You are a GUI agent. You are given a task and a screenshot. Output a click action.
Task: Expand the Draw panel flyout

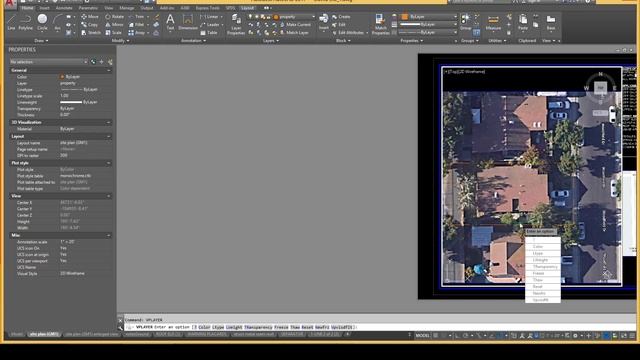pyautogui.click(x=41, y=40)
